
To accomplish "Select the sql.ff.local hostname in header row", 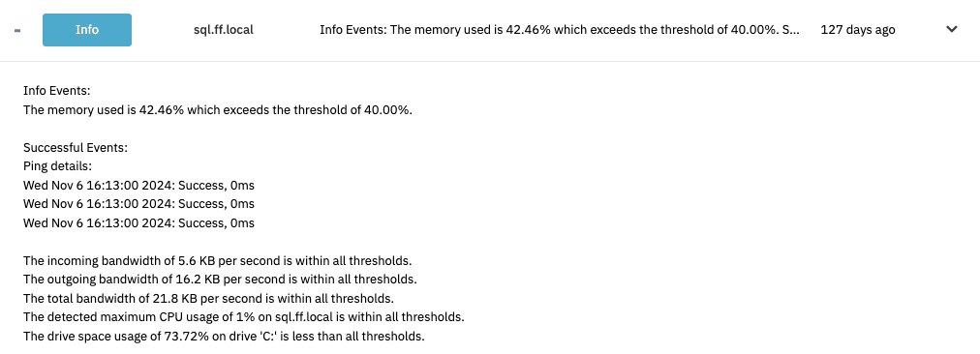I will (x=223, y=30).
